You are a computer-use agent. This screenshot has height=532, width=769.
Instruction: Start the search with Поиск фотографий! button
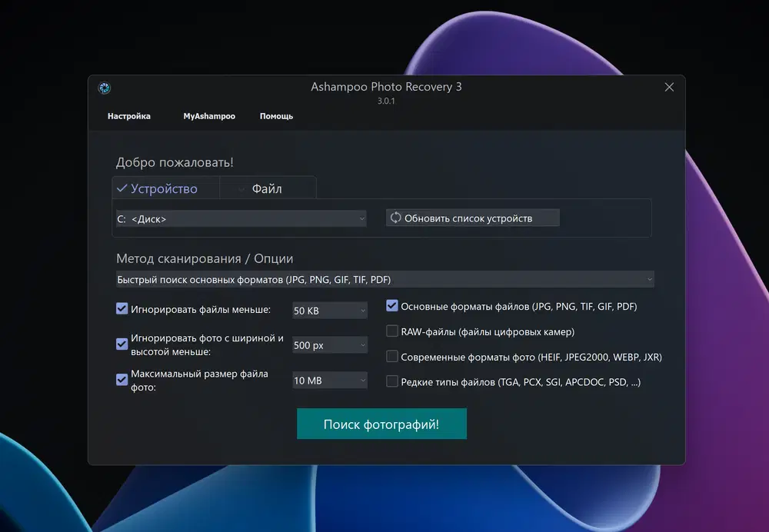click(381, 424)
